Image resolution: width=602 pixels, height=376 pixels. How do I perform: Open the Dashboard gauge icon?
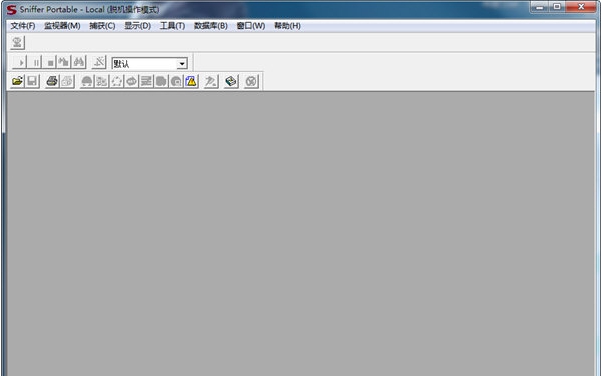[87, 81]
